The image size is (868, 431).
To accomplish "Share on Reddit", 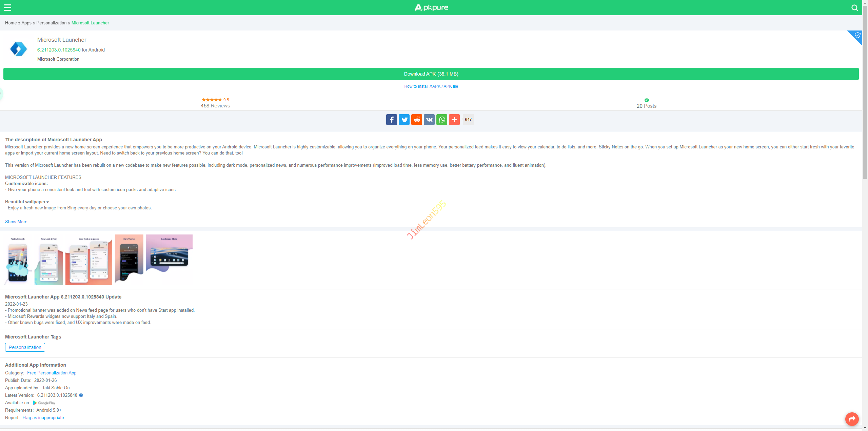I will coord(416,120).
